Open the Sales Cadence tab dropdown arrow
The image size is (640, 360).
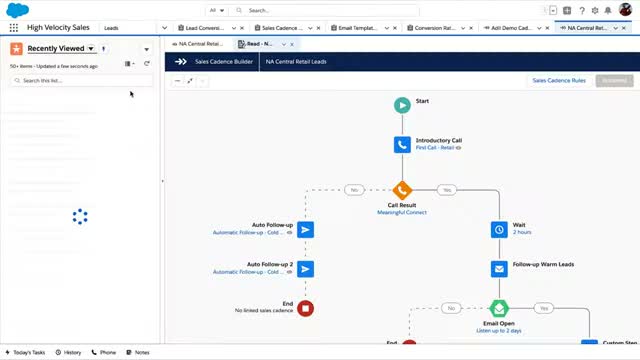click(x=310, y=28)
